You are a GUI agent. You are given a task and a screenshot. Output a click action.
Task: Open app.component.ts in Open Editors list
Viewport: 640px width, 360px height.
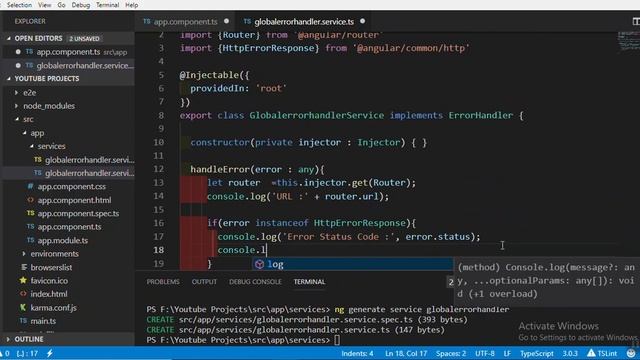[69, 52]
